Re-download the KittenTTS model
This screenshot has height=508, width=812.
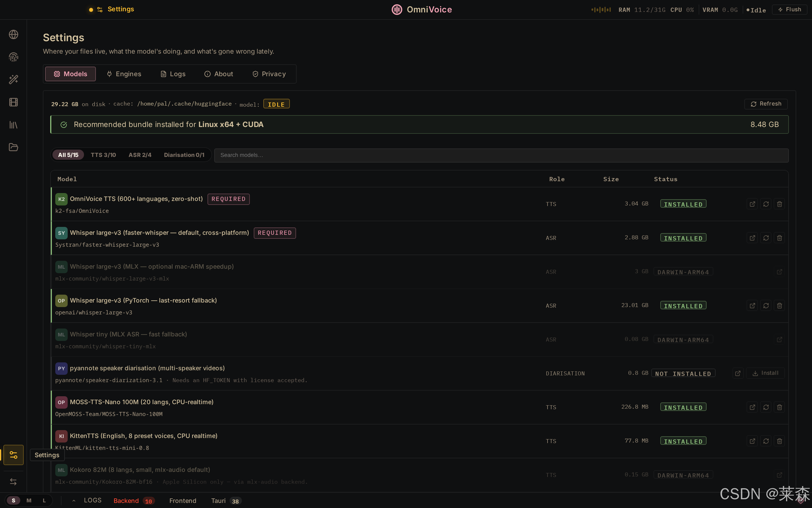766,441
